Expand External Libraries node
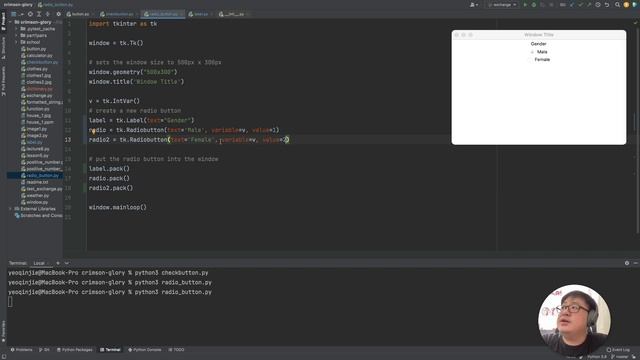640x360 pixels. click(x=11, y=209)
